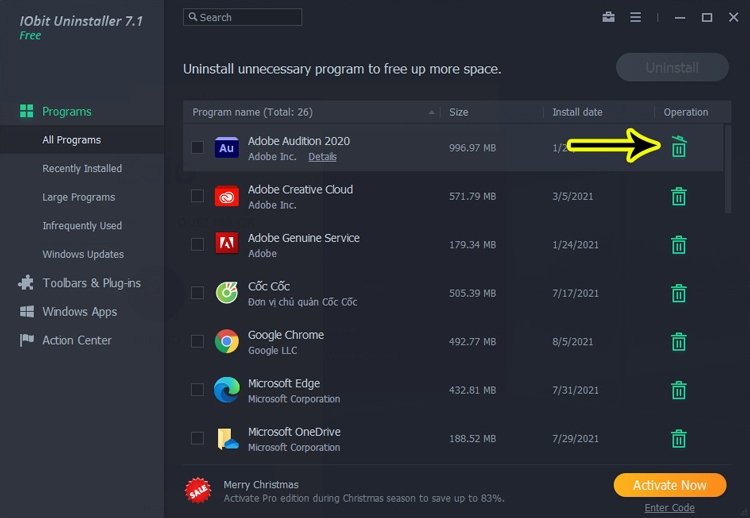The width and height of the screenshot is (750, 518).
Task: Click the 996.97 MB size value
Action: (x=472, y=148)
